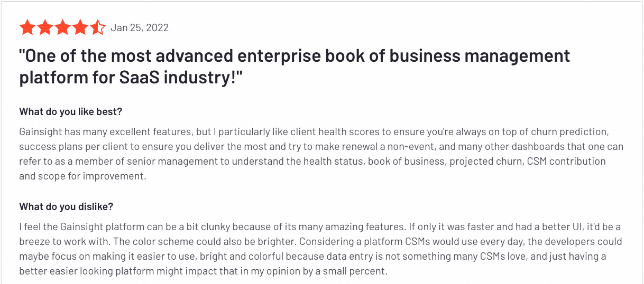Open the review title about enterprise book of business
The width and height of the screenshot is (644, 284).
[295, 67]
